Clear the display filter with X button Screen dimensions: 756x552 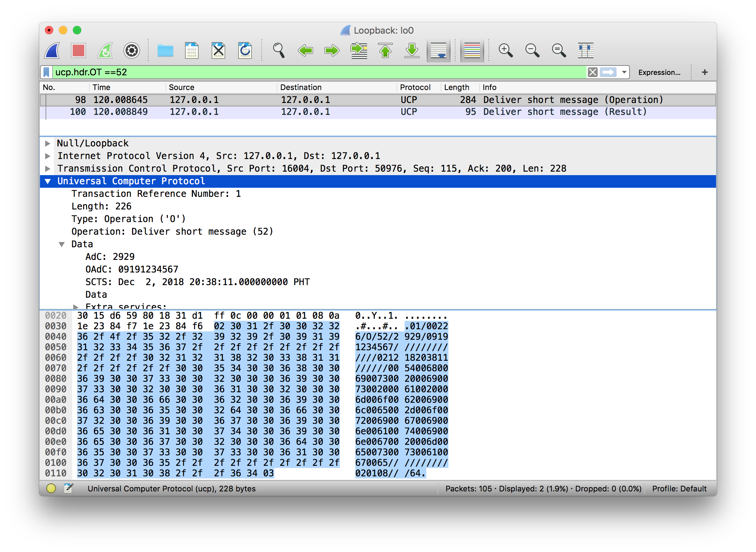click(592, 73)
